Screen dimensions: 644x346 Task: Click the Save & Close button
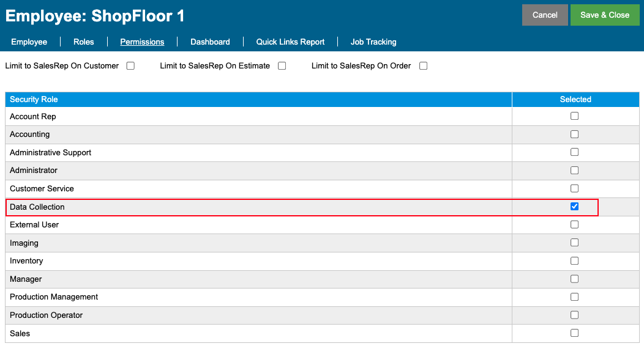click(605, 15)
